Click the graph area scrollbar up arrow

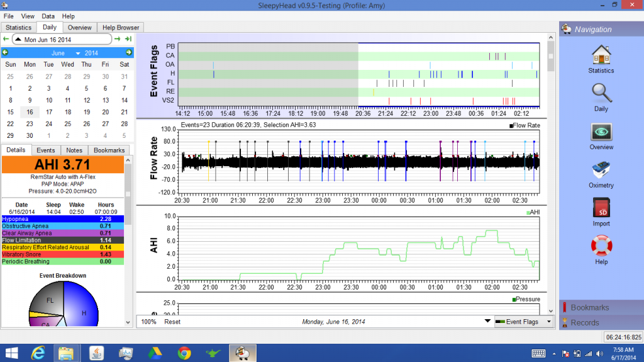click(x=551, y=37)
